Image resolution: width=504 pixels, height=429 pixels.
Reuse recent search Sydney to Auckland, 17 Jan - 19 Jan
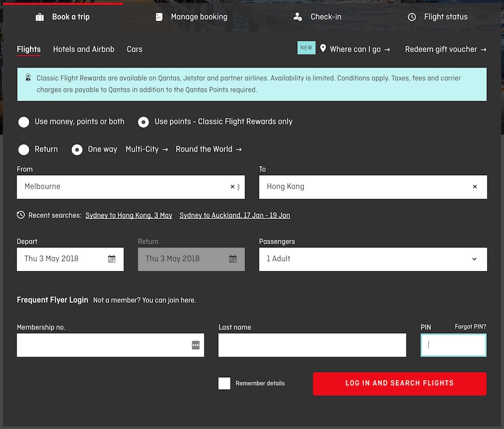(235, 215)
